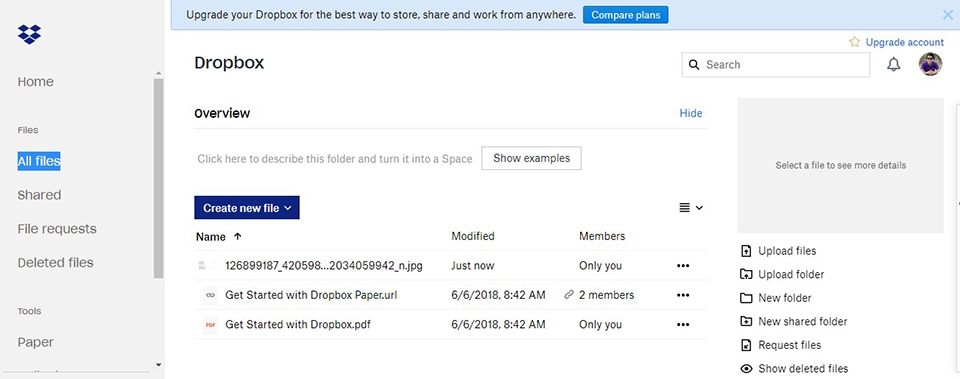Image resolution: width=960 pixels, height=379 pixels.
Task: Open Get Started with Dropbox Paper.url
Action: tap(311, 295)
